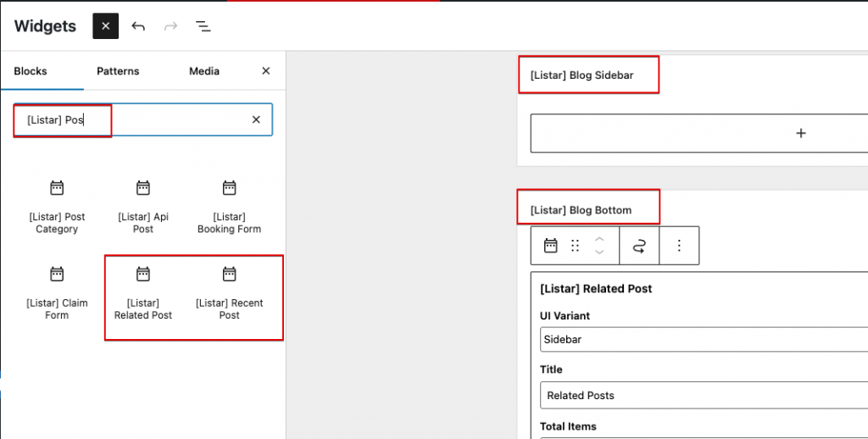The image size is (868, 439).
Task: Switch to the Patterns tab
Action: pyautogui.click(x=118, y=71)
